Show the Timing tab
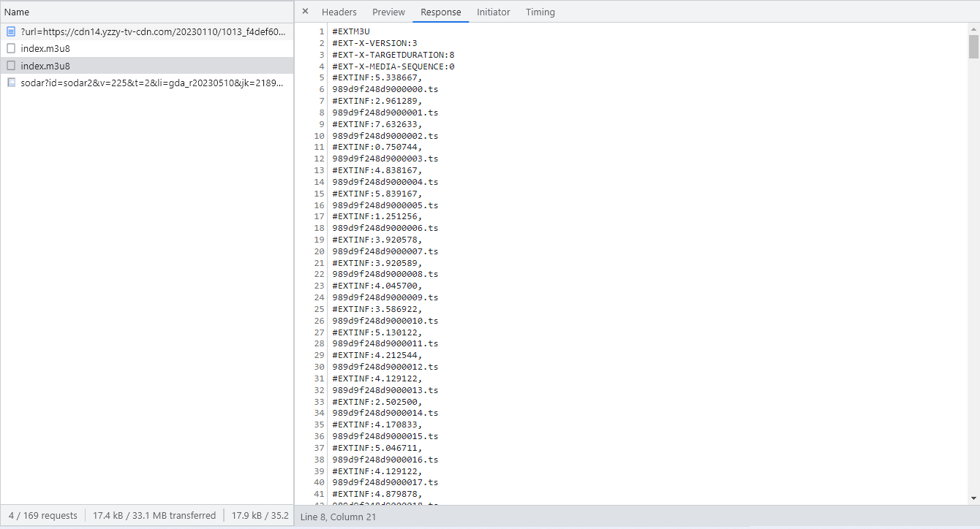This screenshot has height=529, width=980. [x=540, y=12]
